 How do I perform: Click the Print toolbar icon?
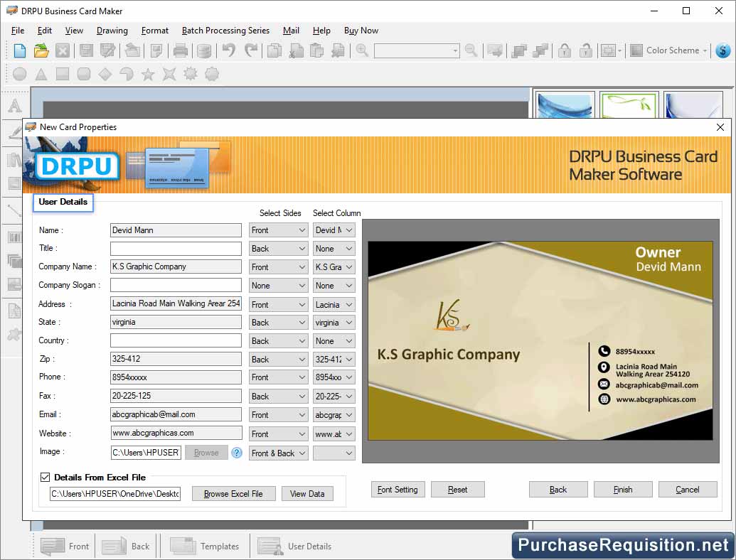(x=180, y=50)
